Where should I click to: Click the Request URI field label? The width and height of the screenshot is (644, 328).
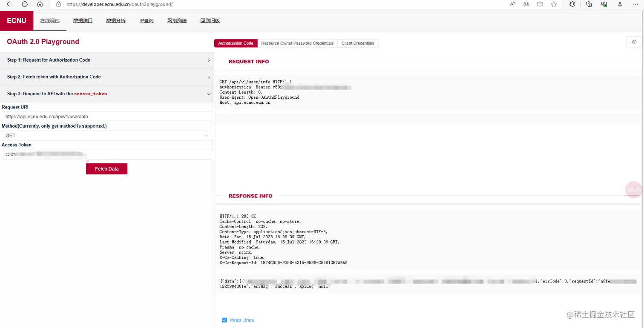(x=15, y=107)
